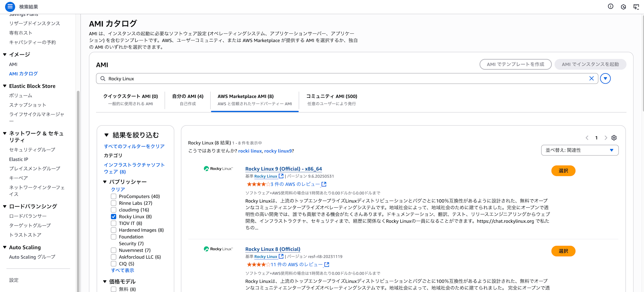The image size is (644, 292).
Task: Click star rating of Rocky Linux 8
Action: (x=258, y=264)
